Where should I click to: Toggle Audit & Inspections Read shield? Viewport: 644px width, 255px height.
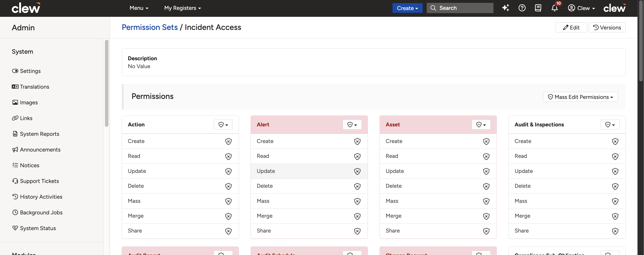[x=615, y=156]
